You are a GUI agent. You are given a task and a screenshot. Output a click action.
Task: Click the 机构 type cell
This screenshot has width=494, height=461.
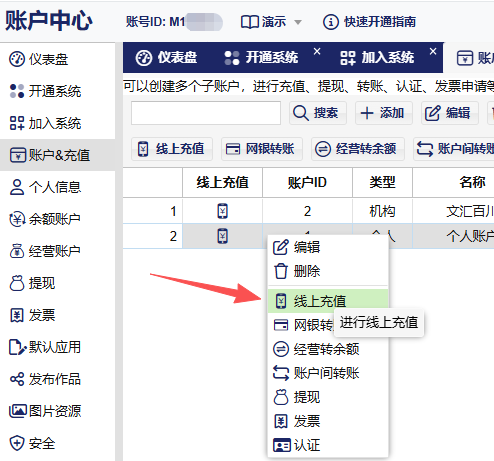coord(382,211)
